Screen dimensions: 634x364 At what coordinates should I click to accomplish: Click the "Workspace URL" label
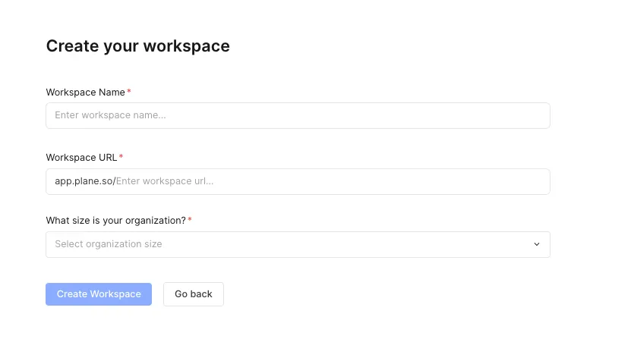tap(81, 158)
